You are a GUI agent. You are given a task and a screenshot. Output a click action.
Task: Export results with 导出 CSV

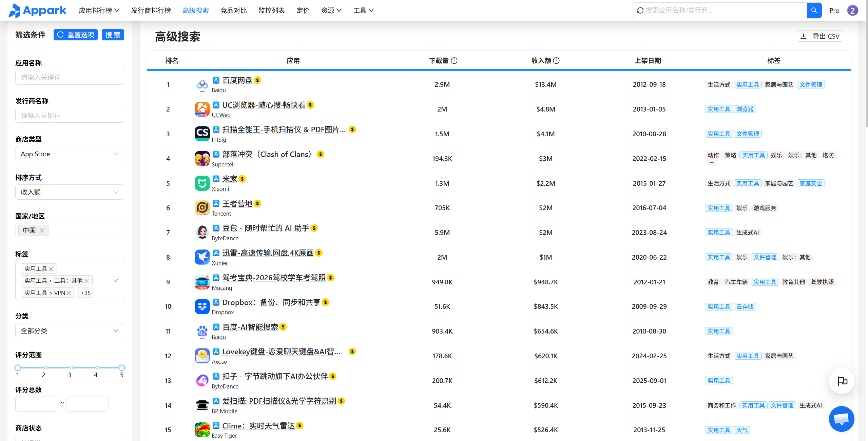pyautogui.click(x=820, y=36)
